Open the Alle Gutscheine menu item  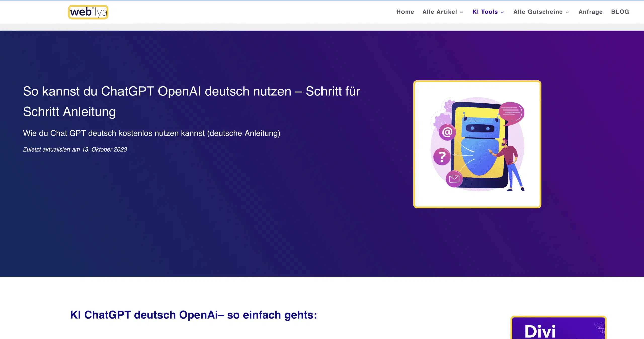[x=538, y=12]
